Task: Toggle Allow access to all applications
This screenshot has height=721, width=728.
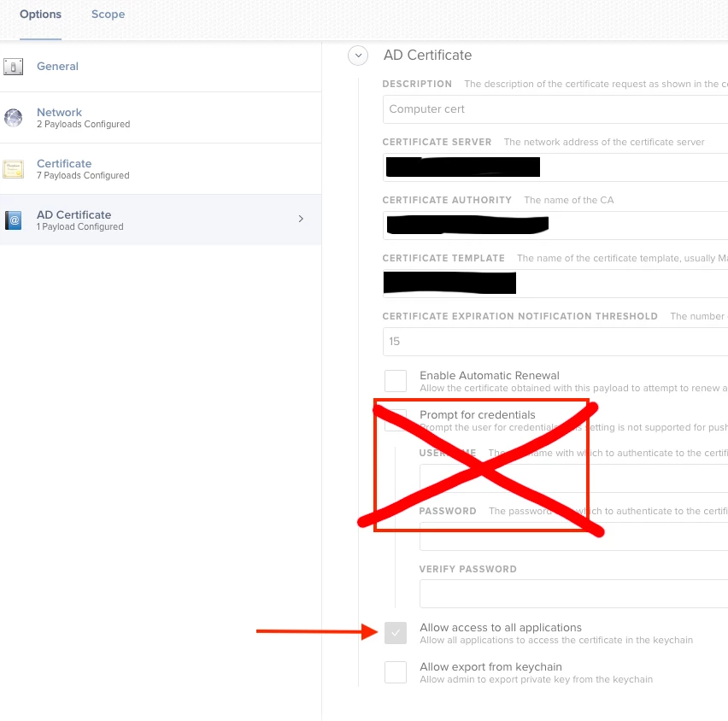Action: click(396, 633)
